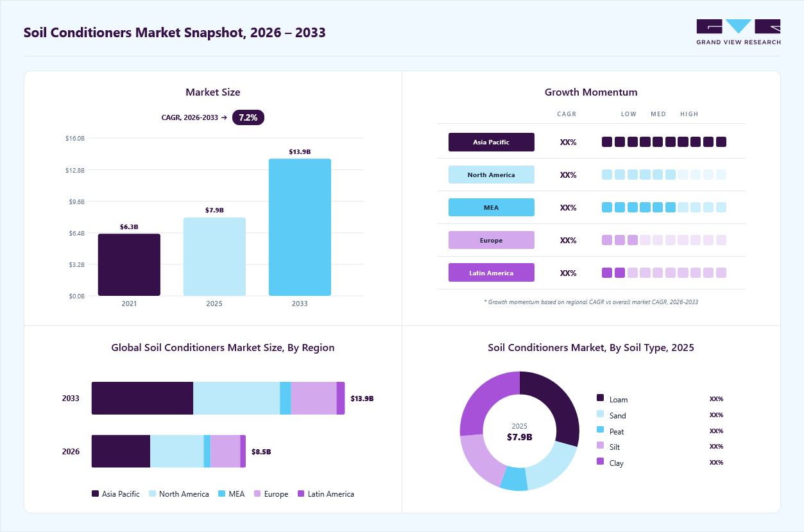Screen dimensions: 804x532
Task: Click the Europe region label
Action: (x=492, y=241)
